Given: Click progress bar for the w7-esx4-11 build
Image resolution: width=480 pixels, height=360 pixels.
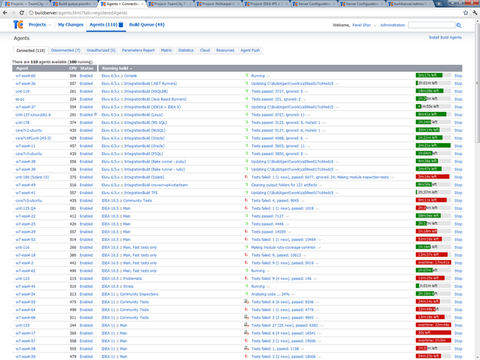Looking at the screenshot, I should [433, 146].
